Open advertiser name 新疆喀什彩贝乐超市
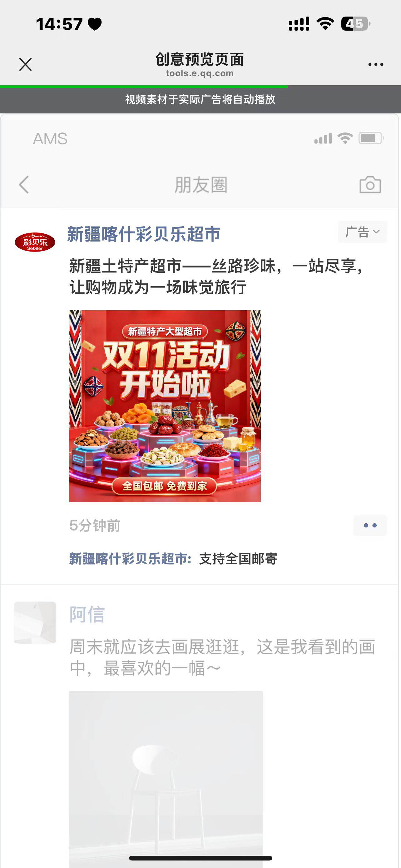 (x=144, y=234)
